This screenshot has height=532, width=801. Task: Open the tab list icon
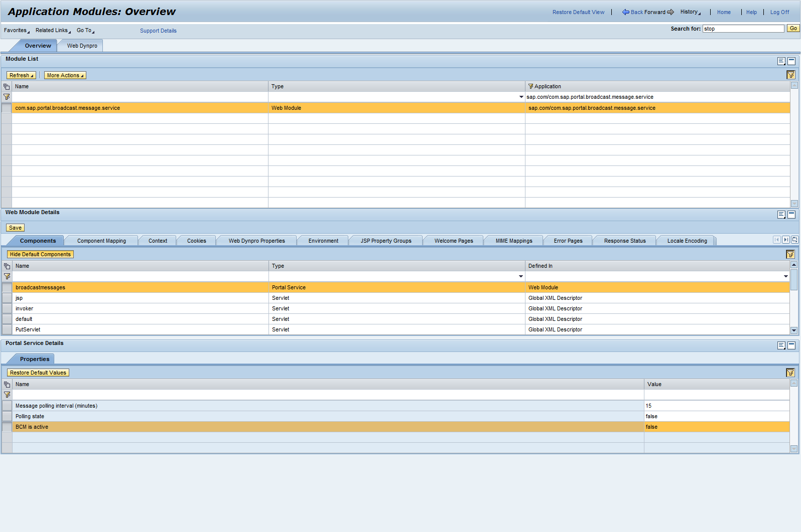point(794,240)
